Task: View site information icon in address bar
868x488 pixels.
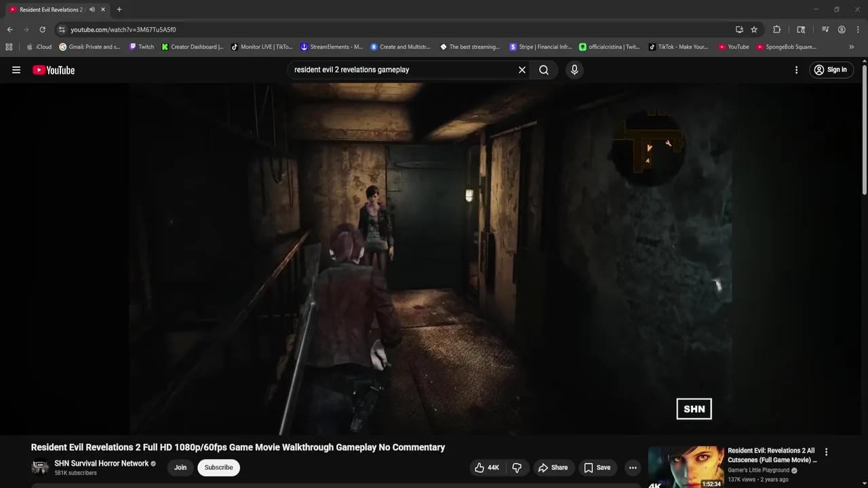Action: click(62, 30)
